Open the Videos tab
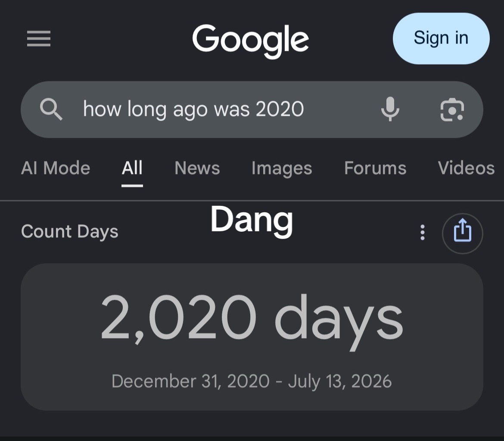Image resolution: width=504 pixels, height=441 pixels. point(466,168)
